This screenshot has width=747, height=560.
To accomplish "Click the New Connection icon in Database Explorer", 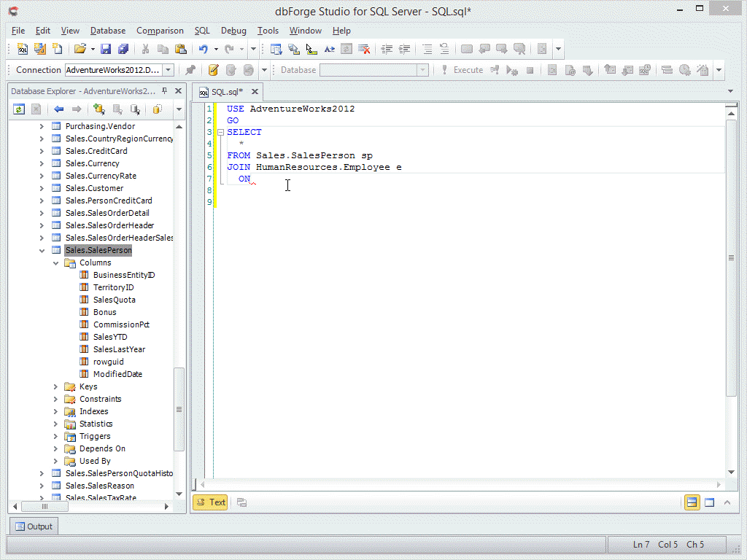I will tap(99, 109).
